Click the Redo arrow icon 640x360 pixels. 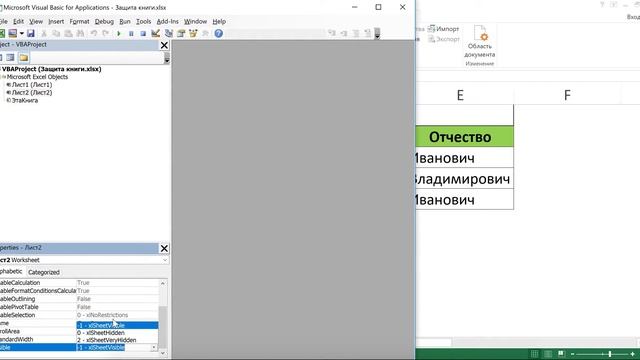[106, 33]
